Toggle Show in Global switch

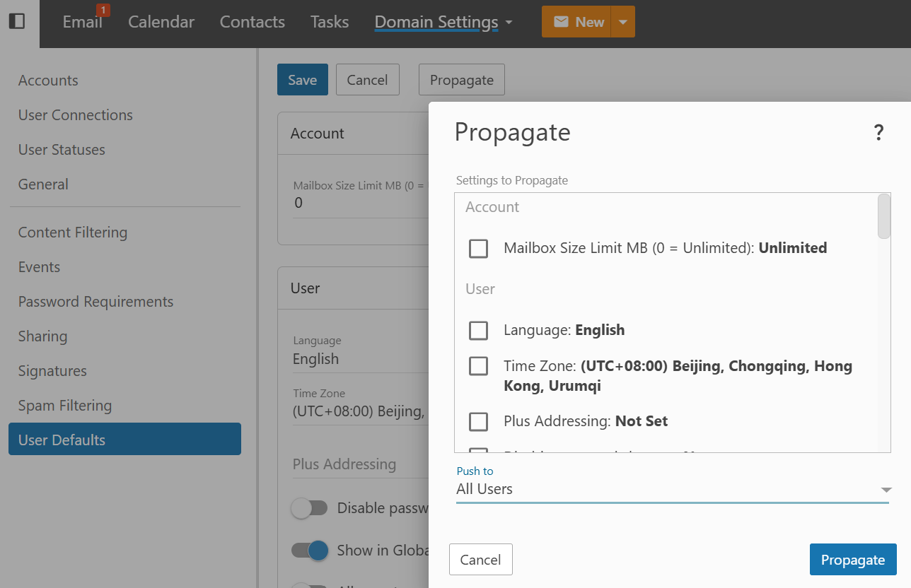point(310,550)
